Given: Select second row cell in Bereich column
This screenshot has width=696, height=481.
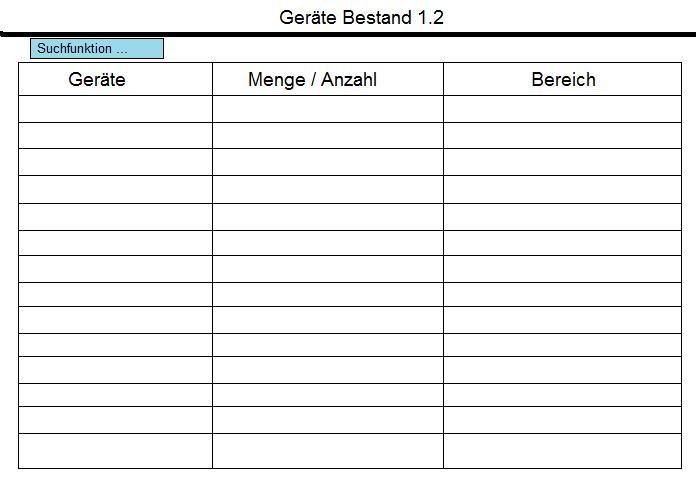Looking at the screenshot, I should (x=562, y=135).
